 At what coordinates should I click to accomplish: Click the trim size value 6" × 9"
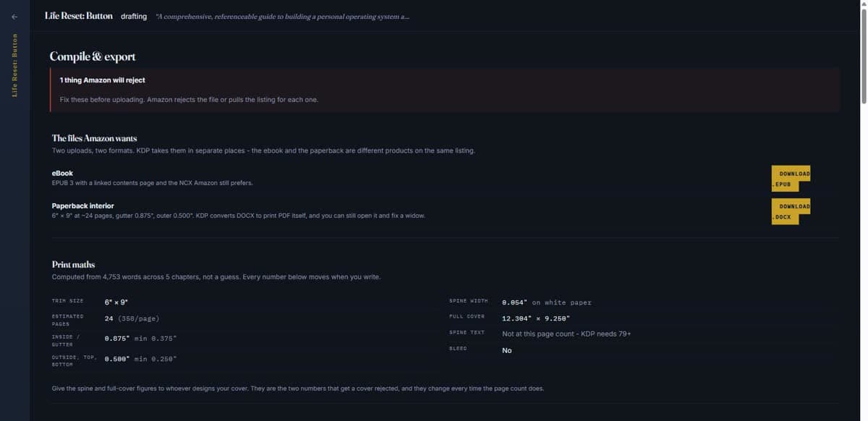tap(116, 301)
